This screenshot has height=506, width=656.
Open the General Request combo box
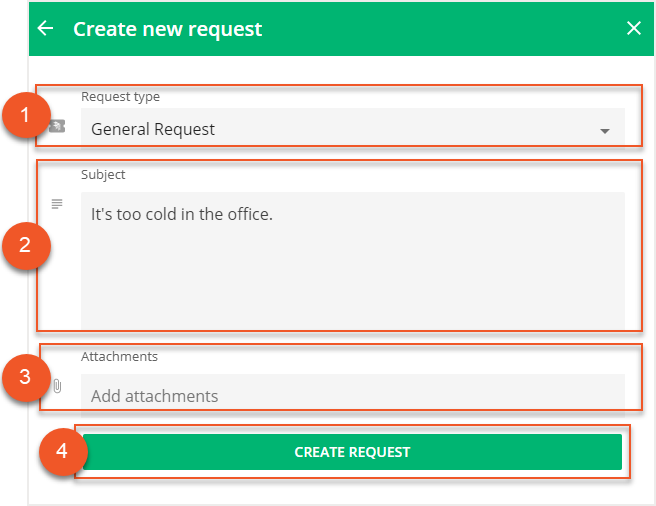tap(340, 129)
